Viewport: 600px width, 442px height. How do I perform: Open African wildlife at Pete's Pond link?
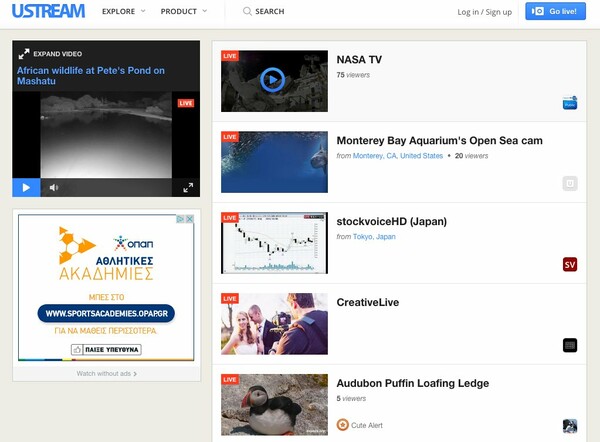tap(91, 76)
